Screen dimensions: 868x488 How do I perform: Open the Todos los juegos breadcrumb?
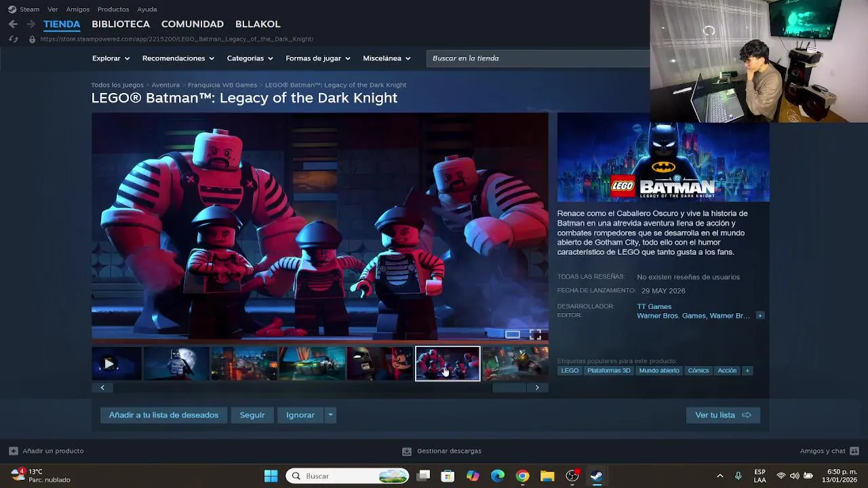(x=117, y=85)
